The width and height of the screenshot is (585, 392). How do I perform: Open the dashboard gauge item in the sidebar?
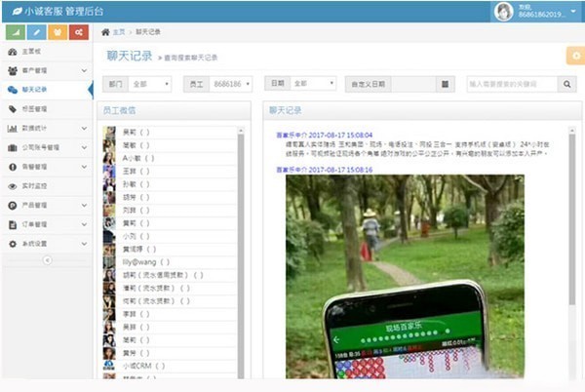pyautogui.click(x=47, y=52)
